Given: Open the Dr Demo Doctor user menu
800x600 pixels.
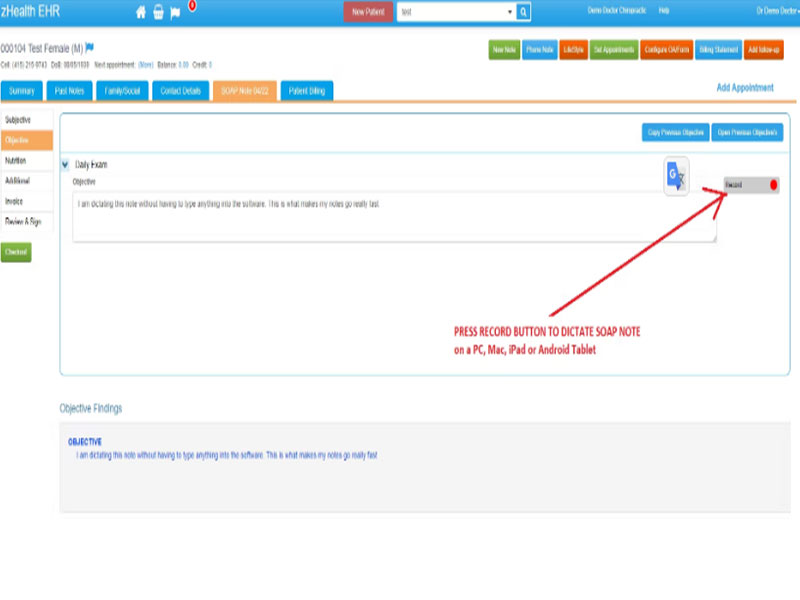Looking at the screenshot, I should (x=778, y=11).
